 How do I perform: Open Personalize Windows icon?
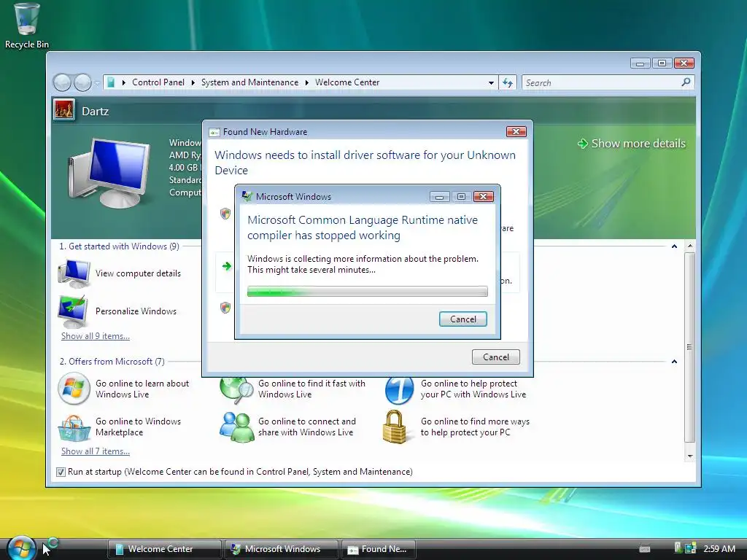[x=73, y=311]
